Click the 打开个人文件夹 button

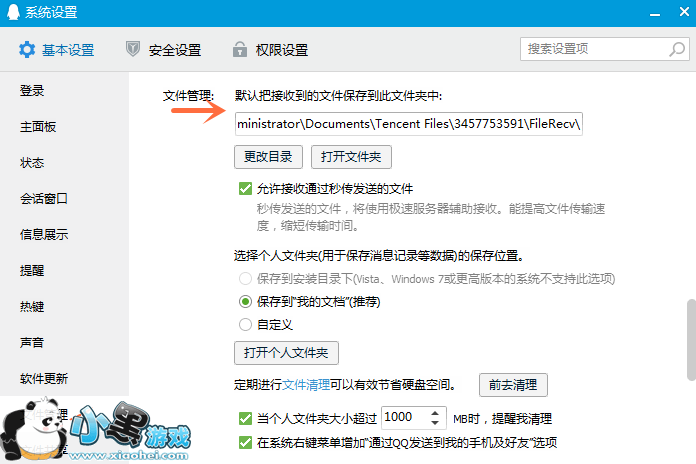(x=286, y=353)
